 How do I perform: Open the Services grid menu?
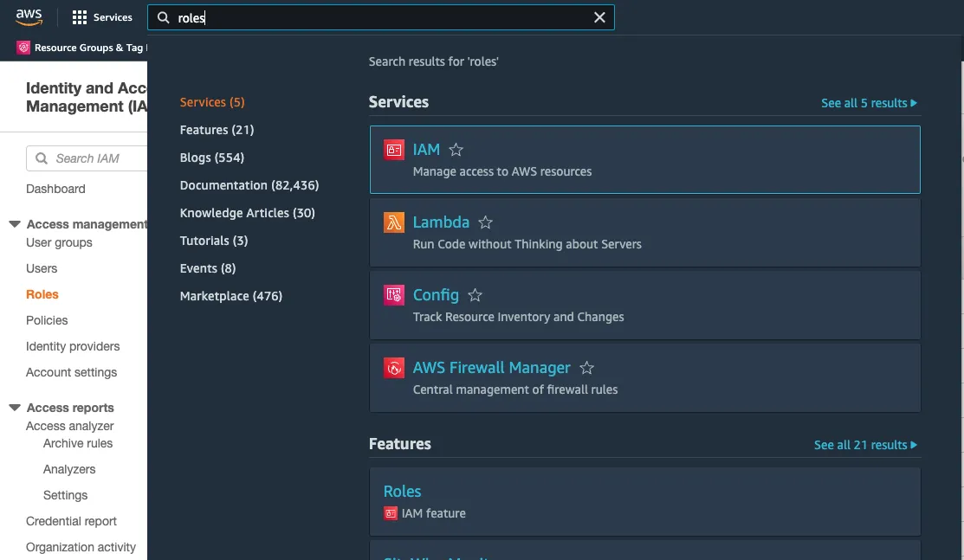coord(80,17)
